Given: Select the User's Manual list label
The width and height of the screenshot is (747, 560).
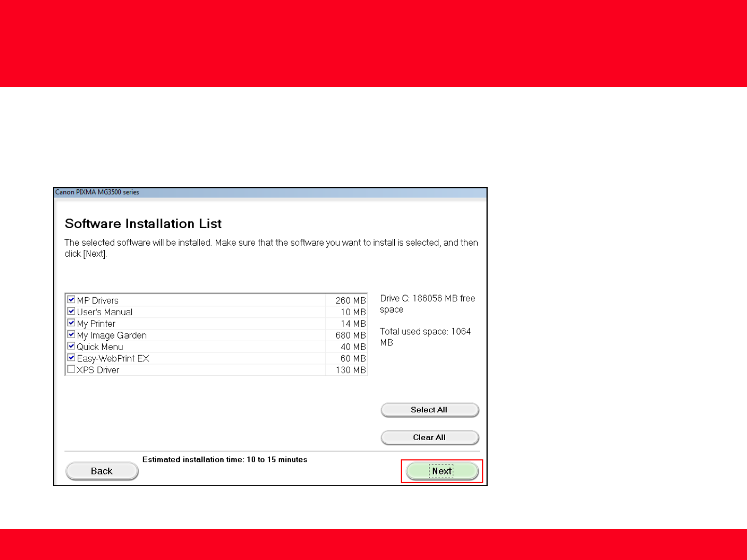Looking at the screenshot, I should click(x=105, y=312).
